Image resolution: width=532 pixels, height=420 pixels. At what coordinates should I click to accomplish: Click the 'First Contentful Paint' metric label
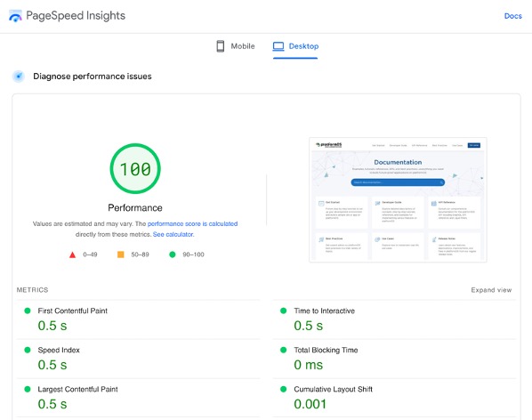click(73, 311)
